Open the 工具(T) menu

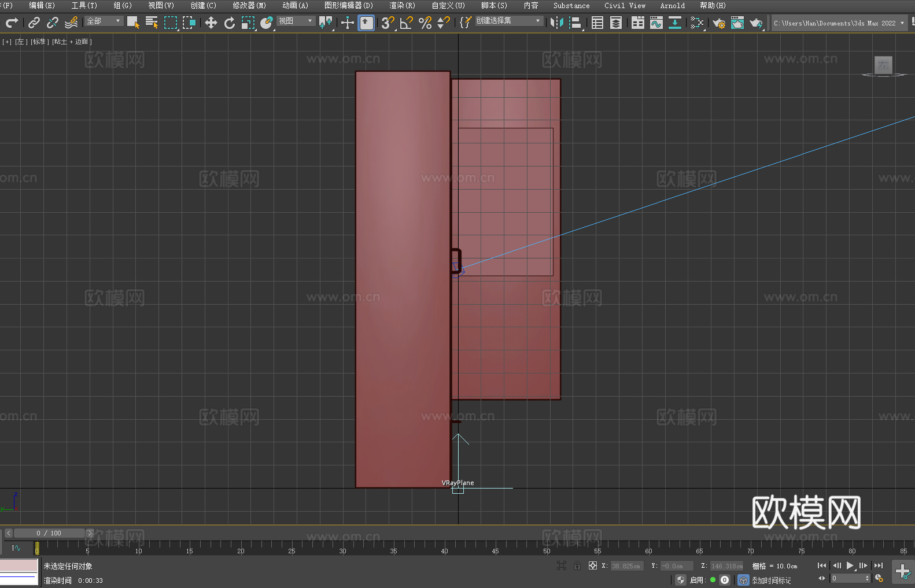pos(84,5)
